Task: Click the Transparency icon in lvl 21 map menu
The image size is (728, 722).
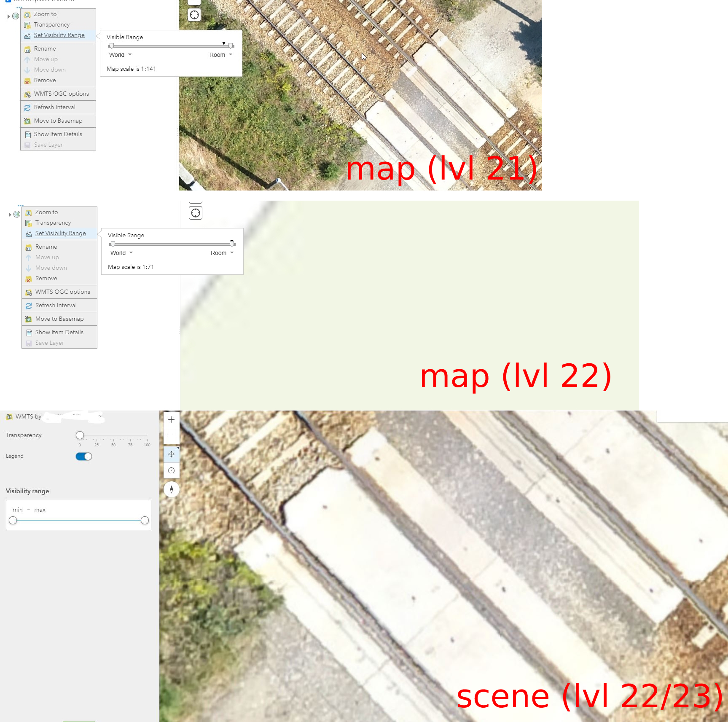Action: click(27, 25)
